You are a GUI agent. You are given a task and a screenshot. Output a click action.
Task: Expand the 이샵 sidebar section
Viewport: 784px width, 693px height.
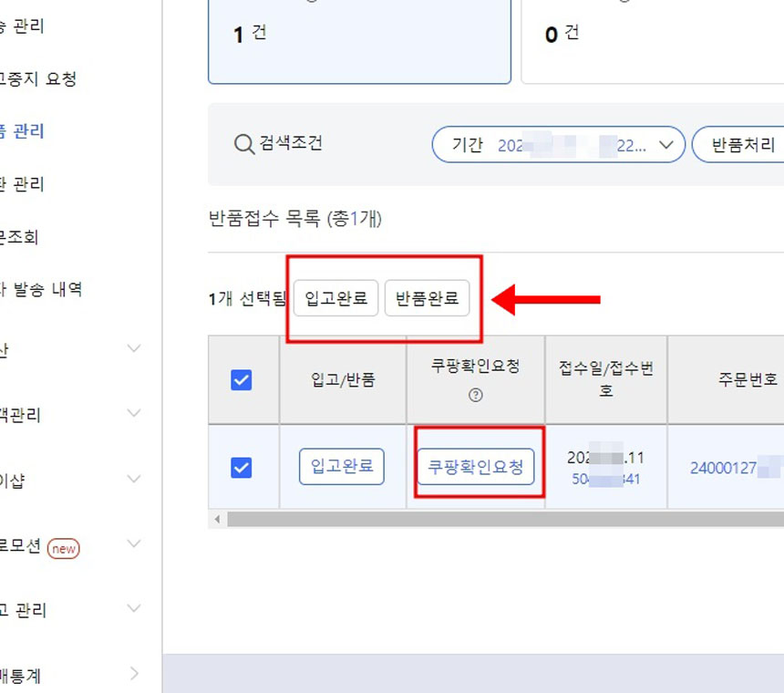pyautogui.click(x=133, y=479)
